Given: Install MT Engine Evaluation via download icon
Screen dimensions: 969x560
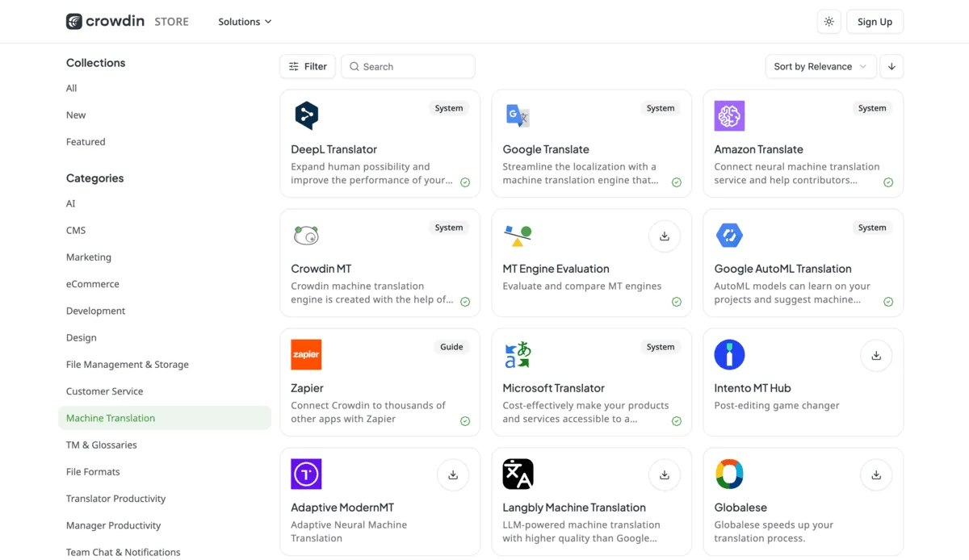Looking at the screenshot, I should pos(665,236).
